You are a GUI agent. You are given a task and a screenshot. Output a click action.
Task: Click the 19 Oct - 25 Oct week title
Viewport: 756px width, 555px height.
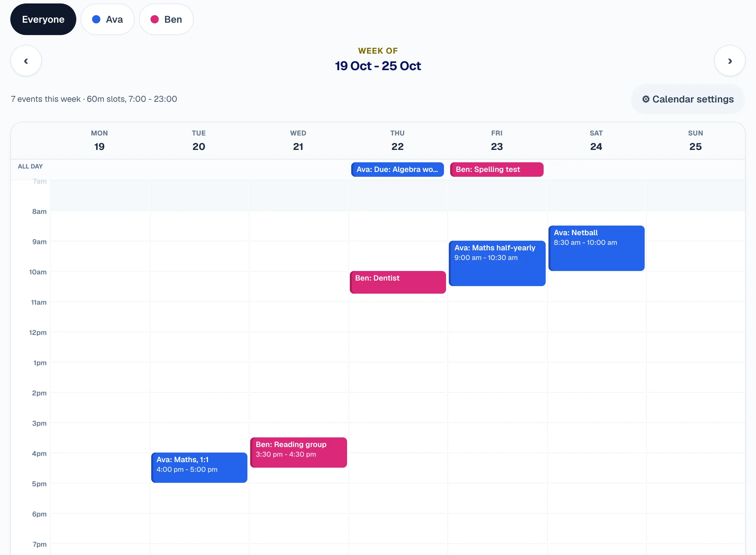click(378, 66)
